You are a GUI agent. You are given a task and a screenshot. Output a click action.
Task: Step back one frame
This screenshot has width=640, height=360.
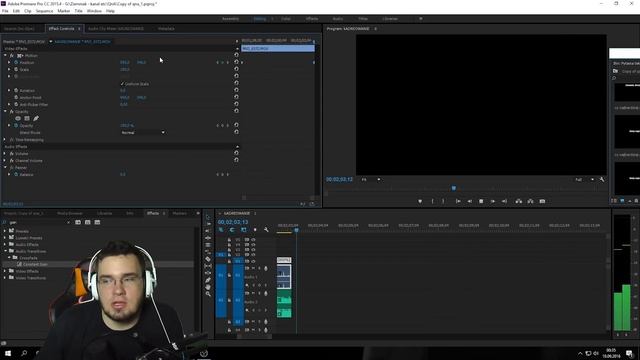(469, 201)
